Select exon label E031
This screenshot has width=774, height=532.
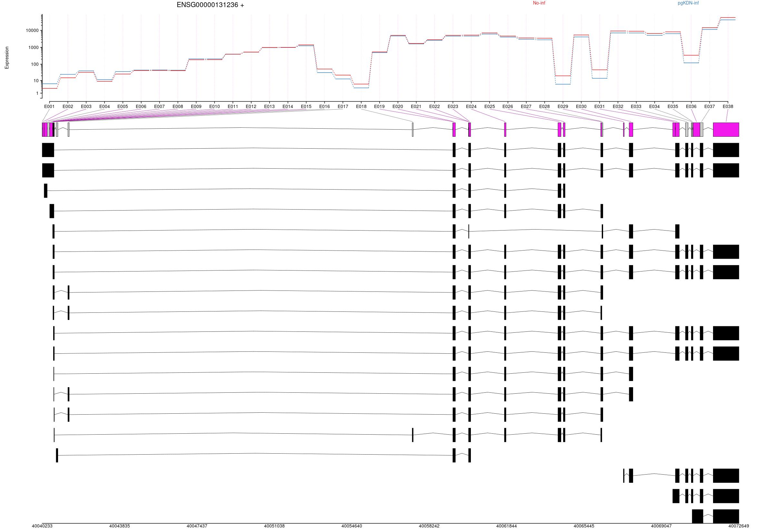click(599, 107)
